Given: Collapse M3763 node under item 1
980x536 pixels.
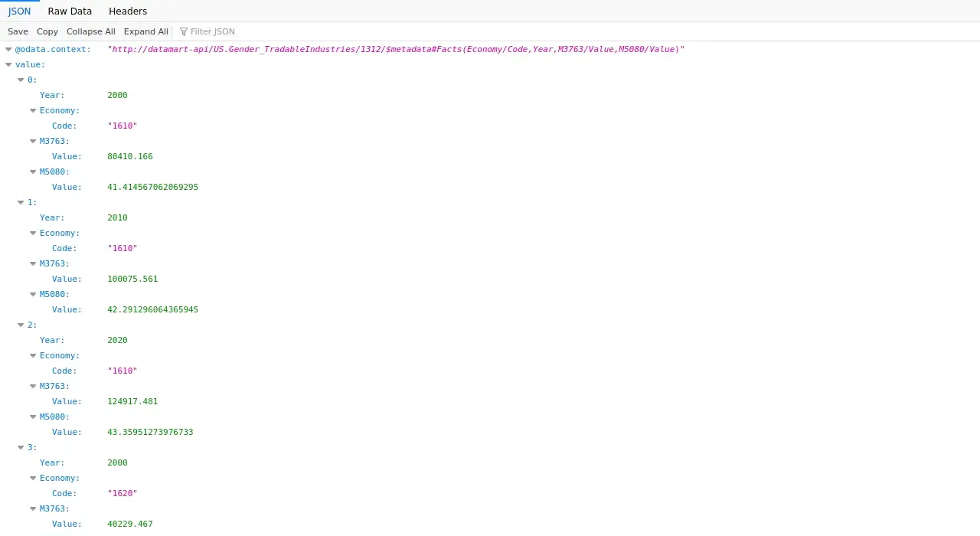Looking at the screenshot, I should 33,263.
